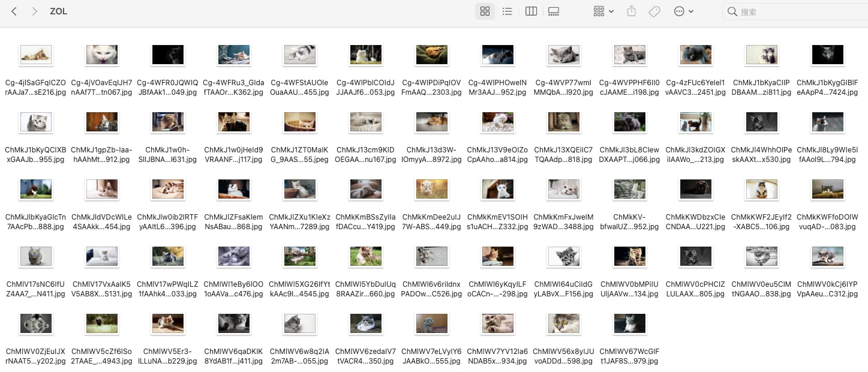Viewport: 868px width, 372px height.
Task: Select thumbnail ChMlWV56x8yIJU…598.jpg
Action: 564,323
